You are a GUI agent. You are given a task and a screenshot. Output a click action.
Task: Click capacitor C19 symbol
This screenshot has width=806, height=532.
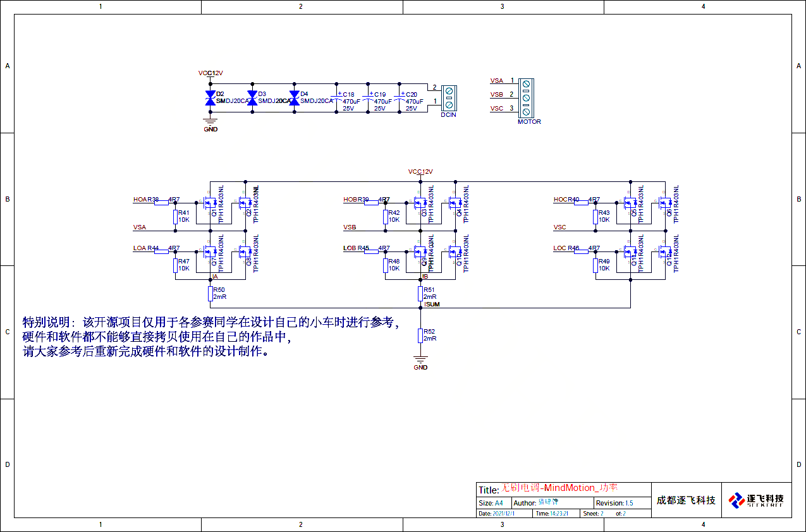coord(368,97)
